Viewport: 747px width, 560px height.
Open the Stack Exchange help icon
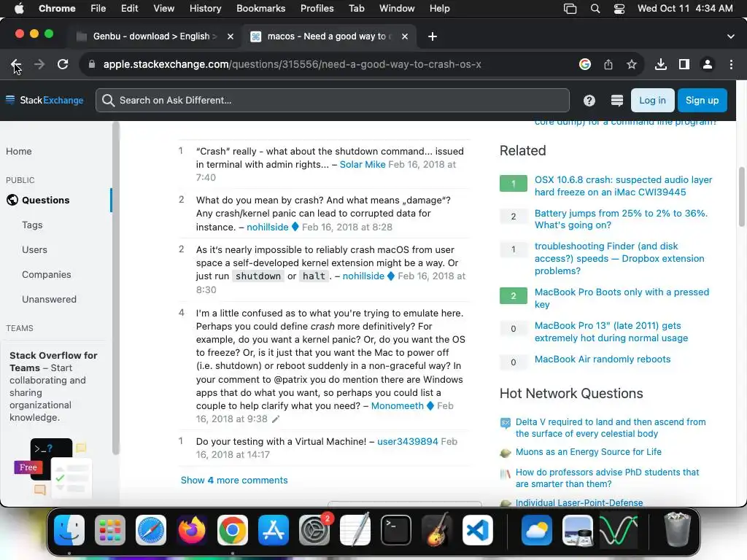click(589, 101)
